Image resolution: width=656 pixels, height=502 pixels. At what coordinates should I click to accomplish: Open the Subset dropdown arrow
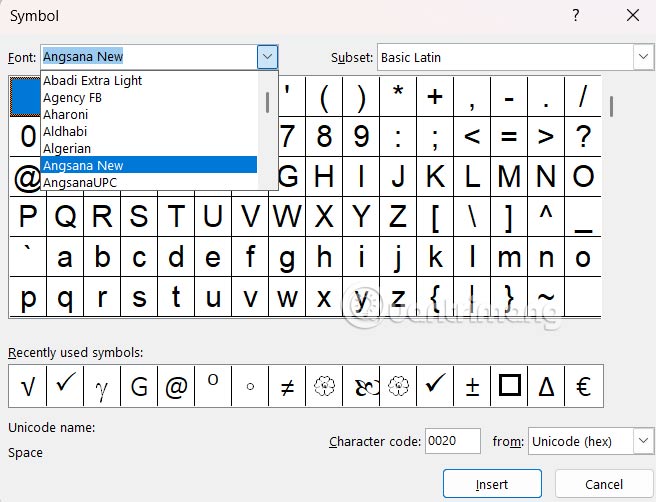(x=643, y=57)
